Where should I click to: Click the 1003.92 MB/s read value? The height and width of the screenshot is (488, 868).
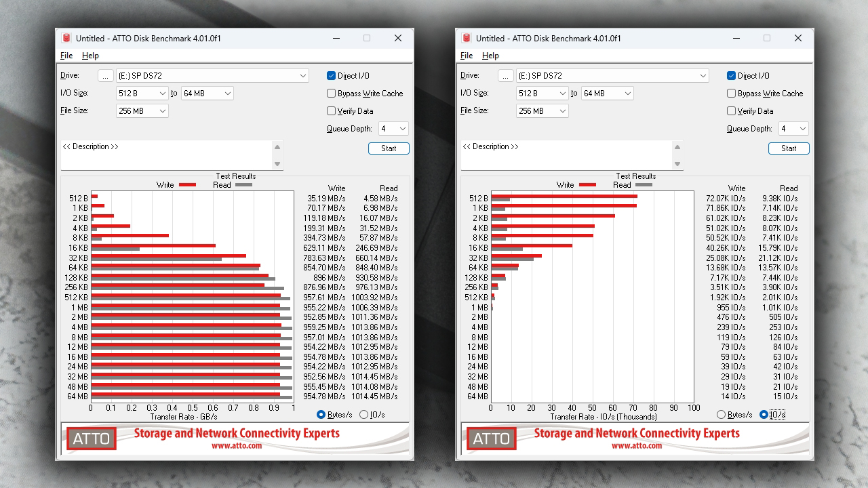(x=375, y=298)
